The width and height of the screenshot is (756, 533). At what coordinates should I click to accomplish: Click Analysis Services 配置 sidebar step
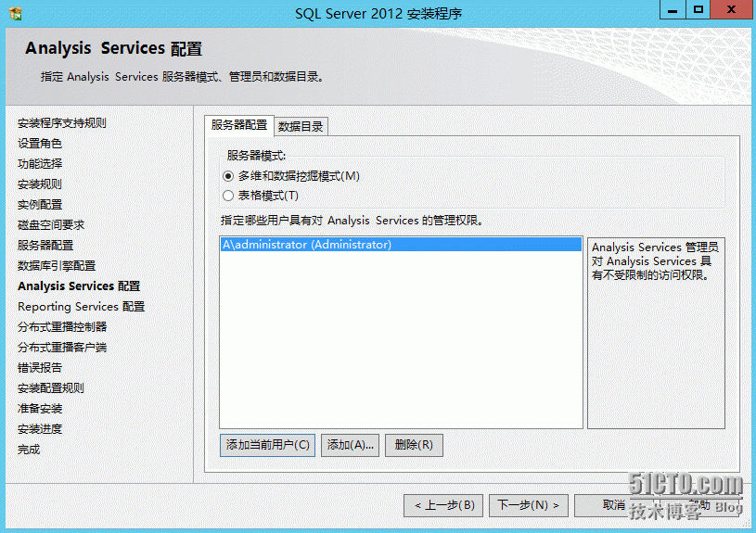79,286
